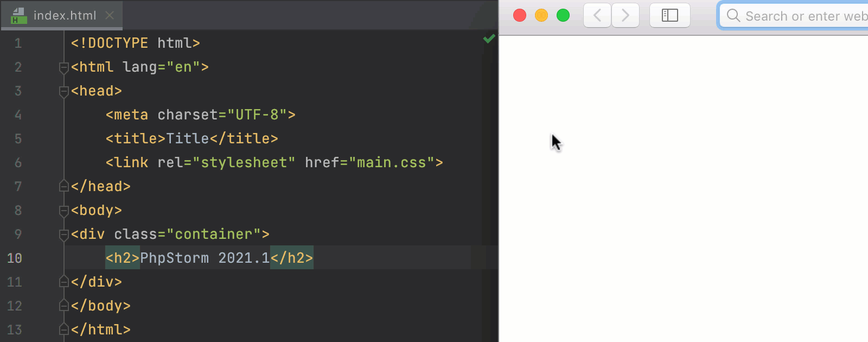Toggle Safari sidebar button
Screen dimensions: 868x342
coord(670,15)
